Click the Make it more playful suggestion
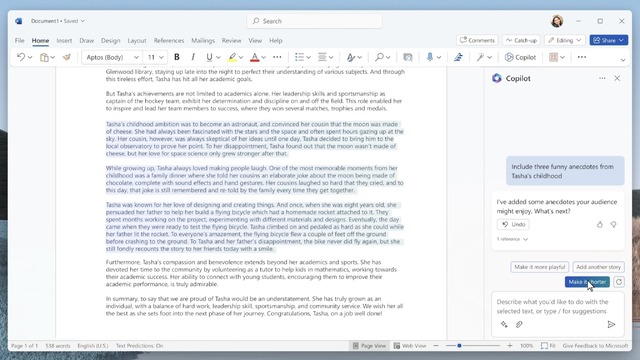This screenshot has width=640, height=360. 540,267
